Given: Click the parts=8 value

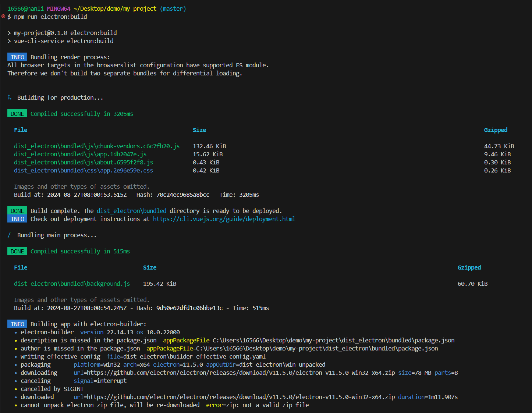Looking at the screenshot, I should 446,373.
